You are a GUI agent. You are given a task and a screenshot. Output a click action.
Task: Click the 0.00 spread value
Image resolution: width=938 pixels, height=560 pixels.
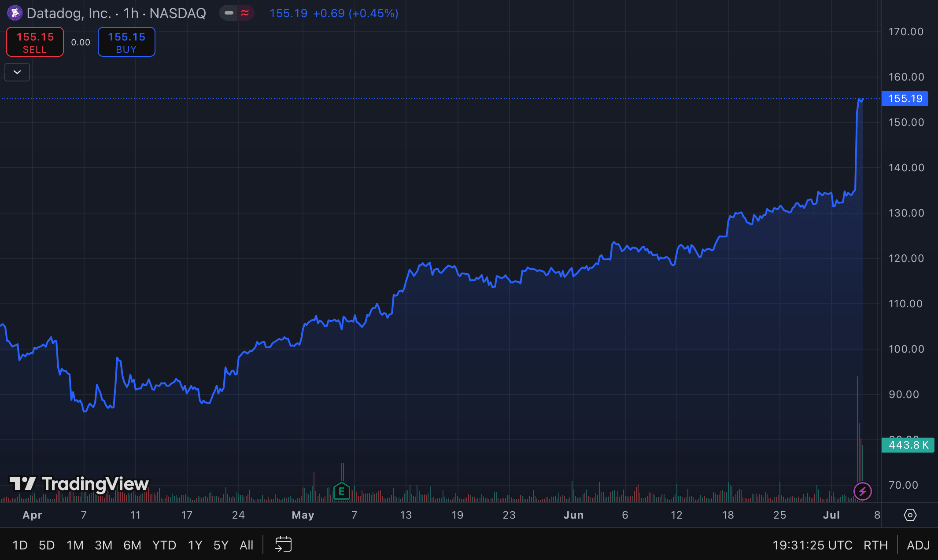pos(81,42)
